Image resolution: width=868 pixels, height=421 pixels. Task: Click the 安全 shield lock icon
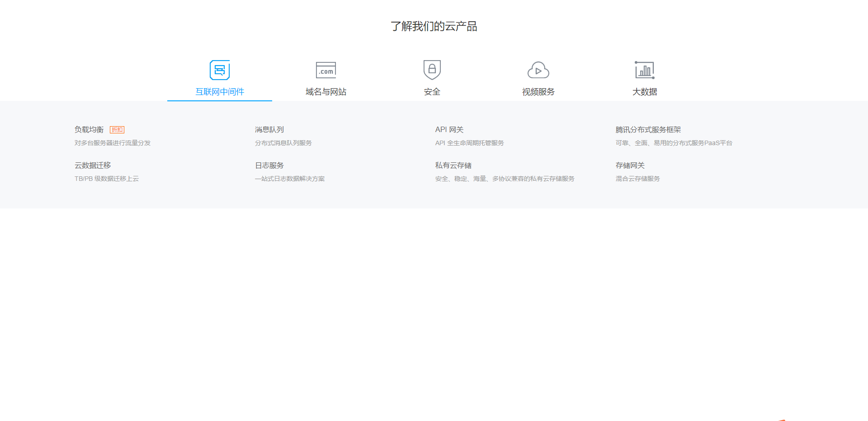432,70
